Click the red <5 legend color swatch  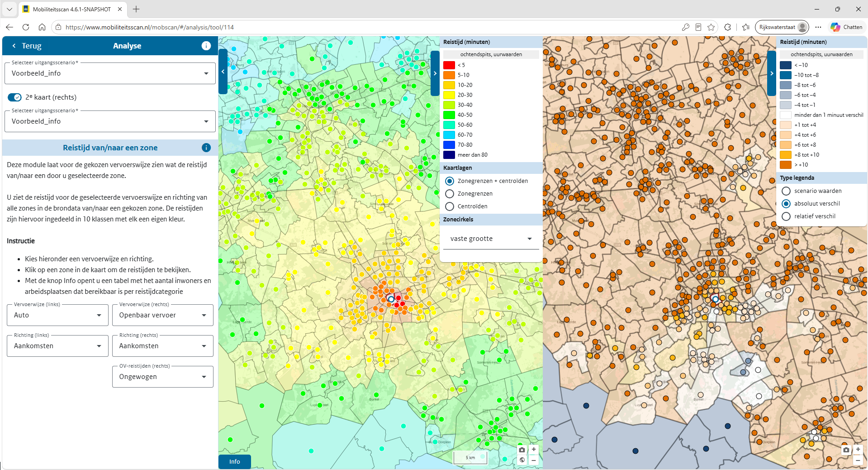coord(449,65)
